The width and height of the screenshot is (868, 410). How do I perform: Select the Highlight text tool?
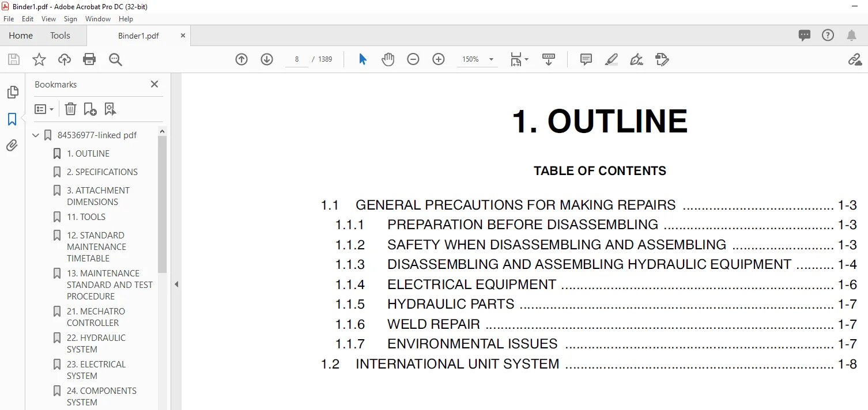[612, 59]
